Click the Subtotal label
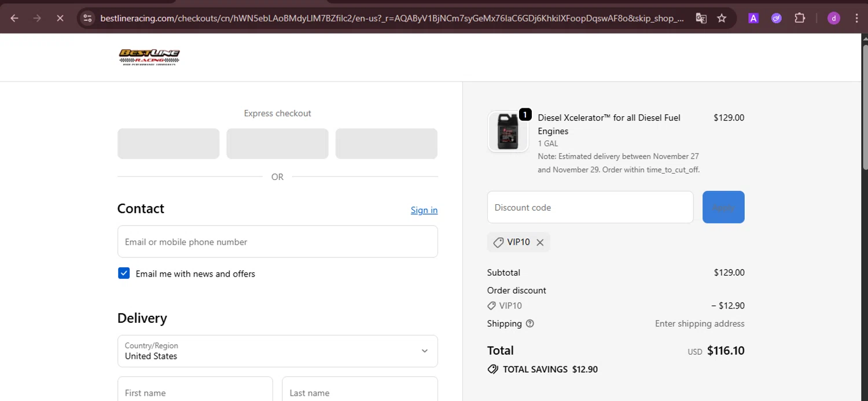 point(503,273)
